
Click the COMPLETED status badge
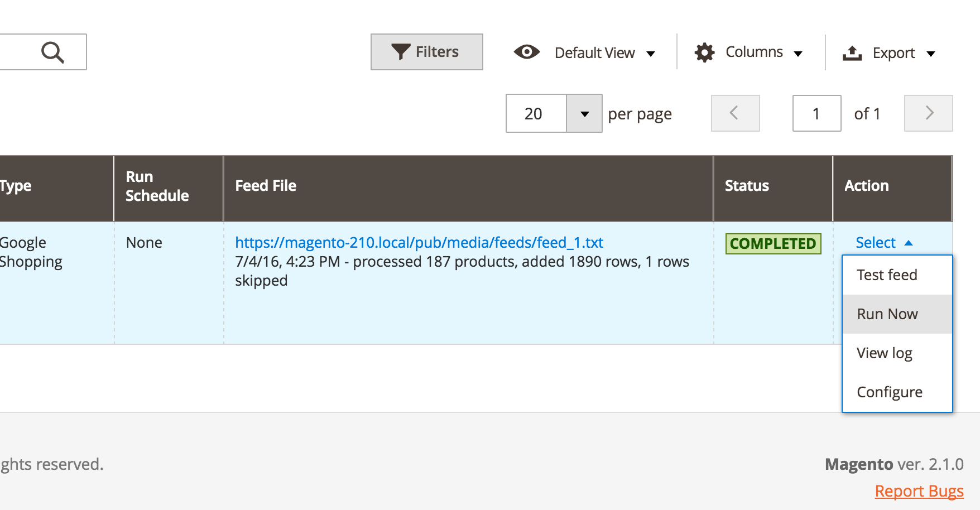pyautogui.click(x=773, y=244)
